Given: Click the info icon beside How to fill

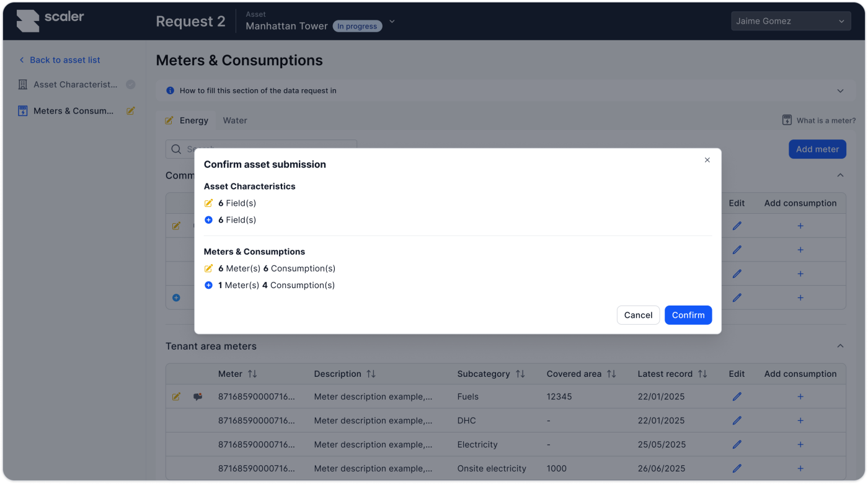Looking at the screenshot, I should (170, 90).
